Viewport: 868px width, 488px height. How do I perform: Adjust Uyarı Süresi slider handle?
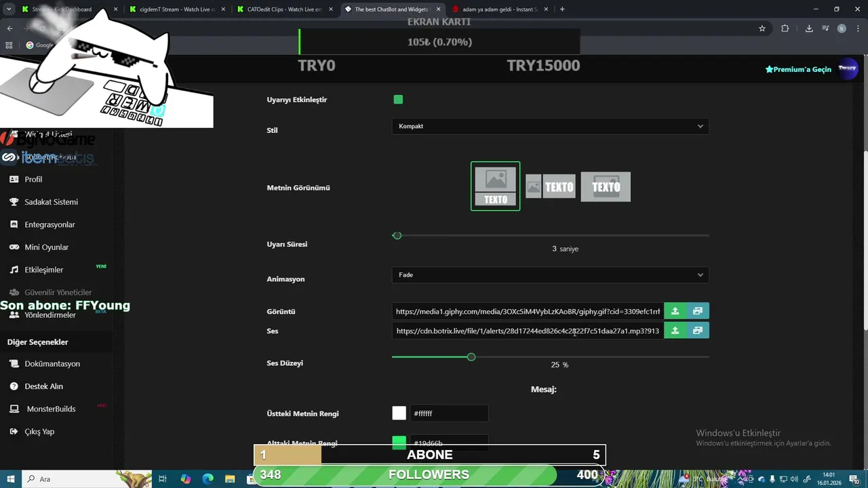pyautogui.click(x=397, y=235)
